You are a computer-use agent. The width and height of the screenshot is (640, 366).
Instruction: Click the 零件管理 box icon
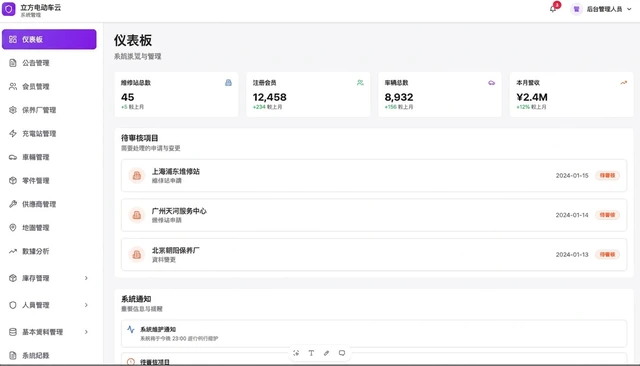click(13, 180)
